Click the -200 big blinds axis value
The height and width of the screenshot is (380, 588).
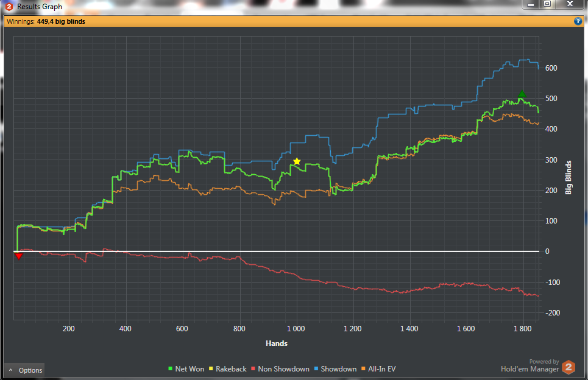tap(551, 312)
